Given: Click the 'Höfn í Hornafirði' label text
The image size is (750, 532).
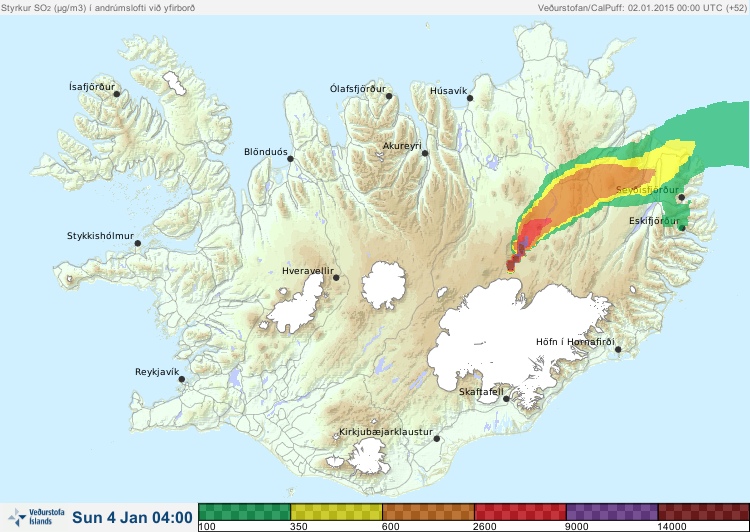Looking at the screenshot, I should (575, 342).
